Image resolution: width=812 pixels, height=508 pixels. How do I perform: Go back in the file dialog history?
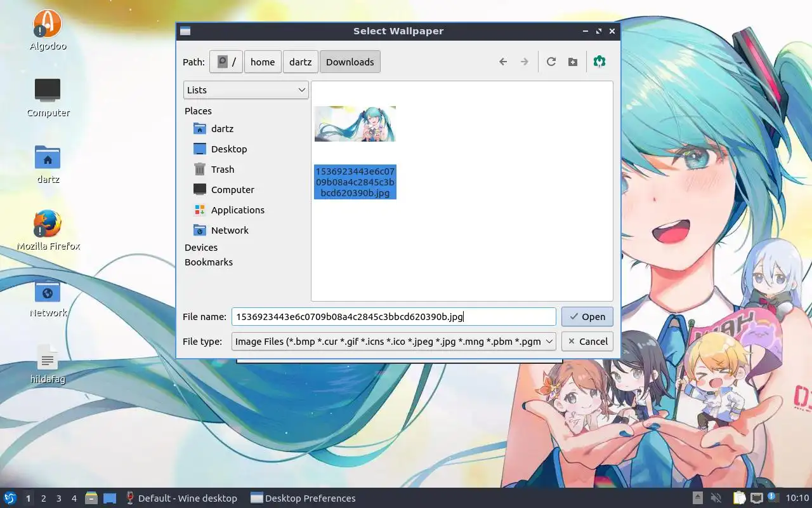point(503,62)
